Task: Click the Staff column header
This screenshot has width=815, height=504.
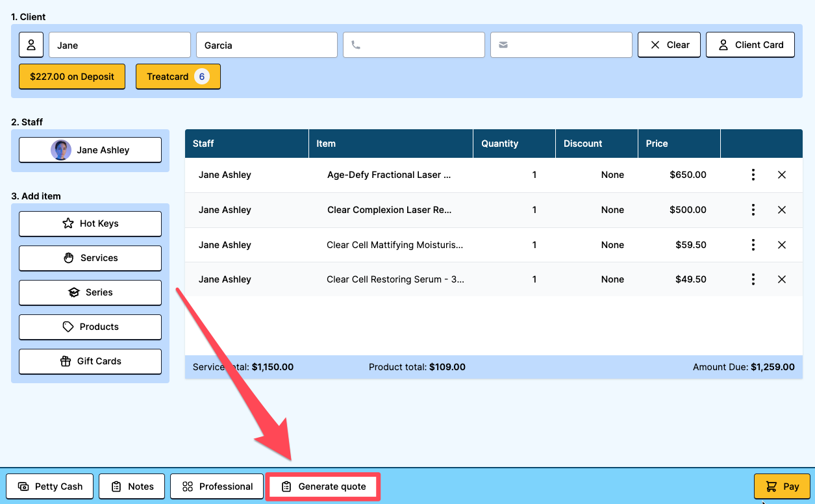Action: click(247, 144)
